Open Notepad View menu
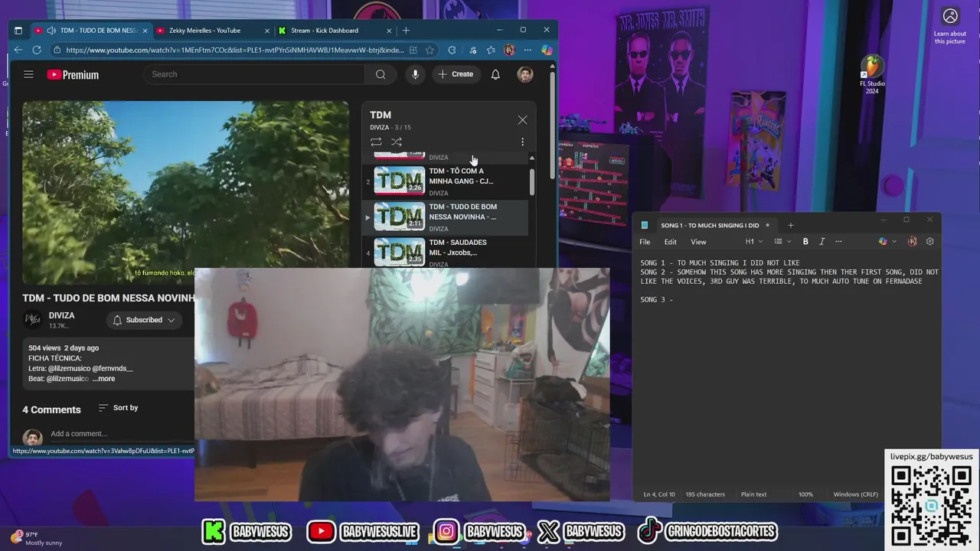 point(698,242)
